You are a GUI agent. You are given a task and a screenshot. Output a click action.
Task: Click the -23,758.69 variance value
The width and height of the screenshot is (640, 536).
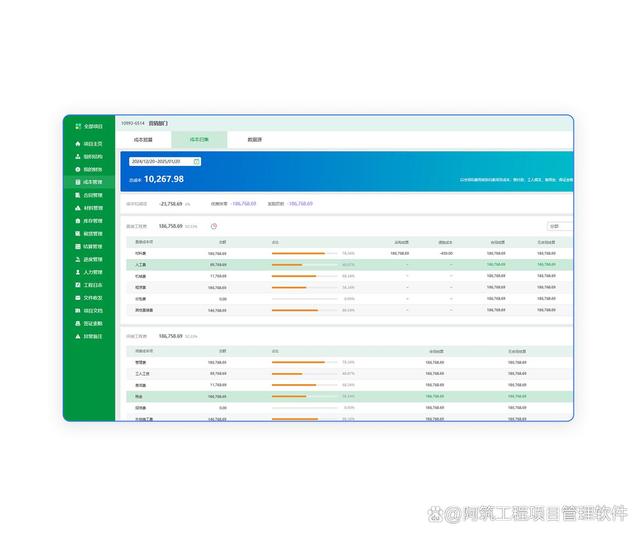tap(171, 204)
